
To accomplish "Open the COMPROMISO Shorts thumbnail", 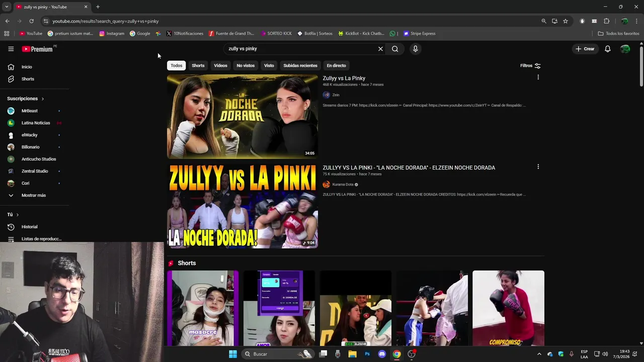I will (508, 308).
